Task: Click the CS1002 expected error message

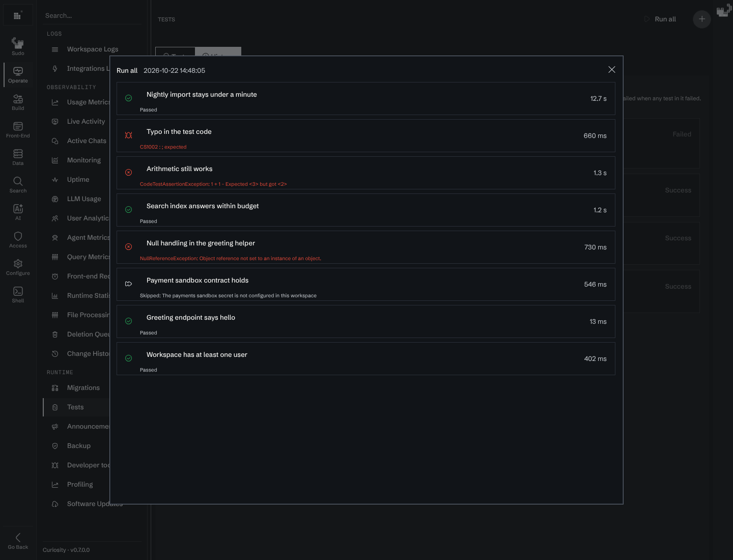Action: point(163,147)
